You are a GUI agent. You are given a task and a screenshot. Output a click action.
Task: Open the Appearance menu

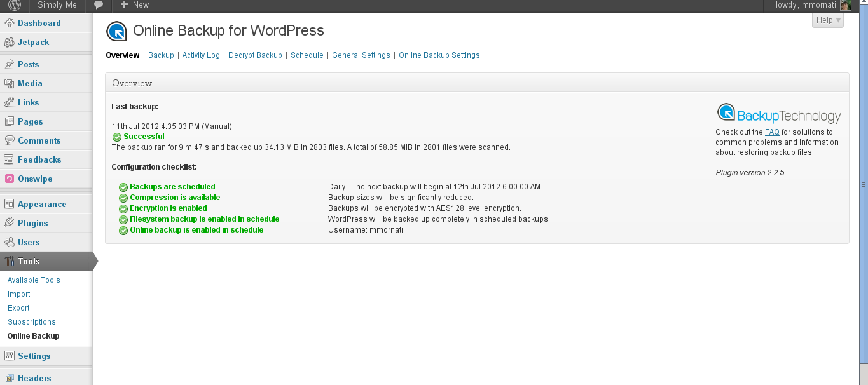(x=42, y=204)
